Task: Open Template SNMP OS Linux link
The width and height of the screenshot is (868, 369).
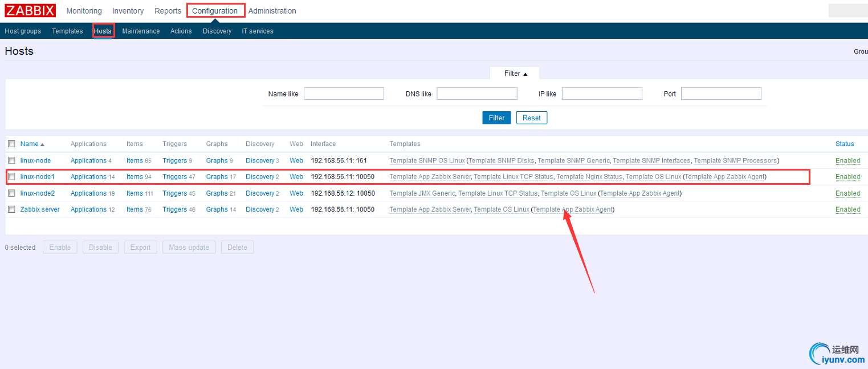Action: pyautogui.click(x=427, y=161)
